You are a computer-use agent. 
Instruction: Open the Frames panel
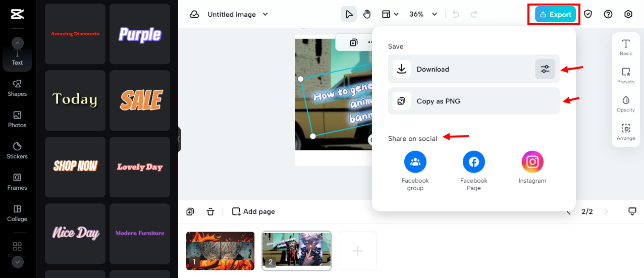(17, 182)
